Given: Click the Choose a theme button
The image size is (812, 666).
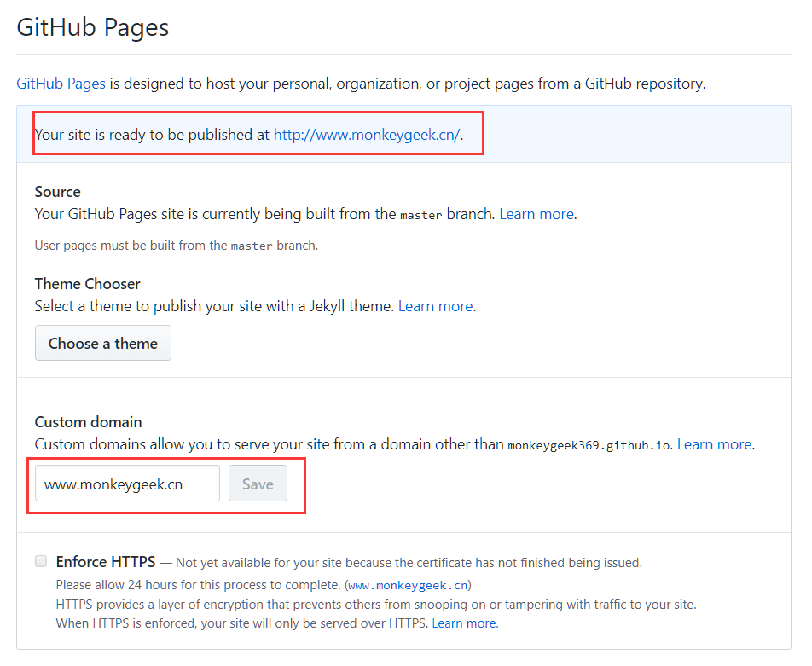Looking at the screenshot, I should (x=103, y=343).
